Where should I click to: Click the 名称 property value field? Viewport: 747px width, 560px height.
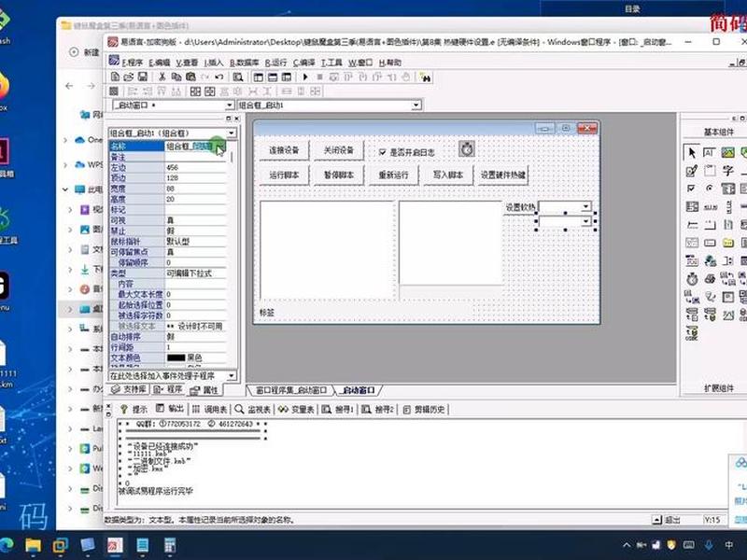(x=195, y=147)
